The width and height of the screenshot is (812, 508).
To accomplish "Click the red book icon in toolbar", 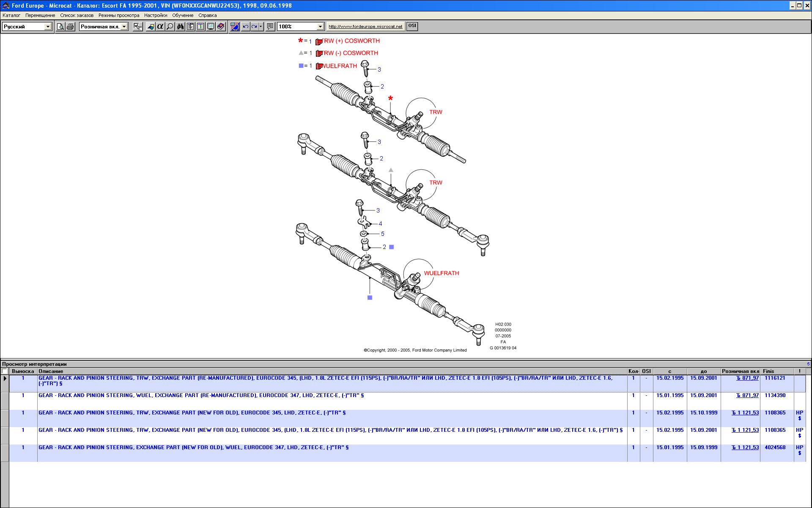I will (221, 27).
